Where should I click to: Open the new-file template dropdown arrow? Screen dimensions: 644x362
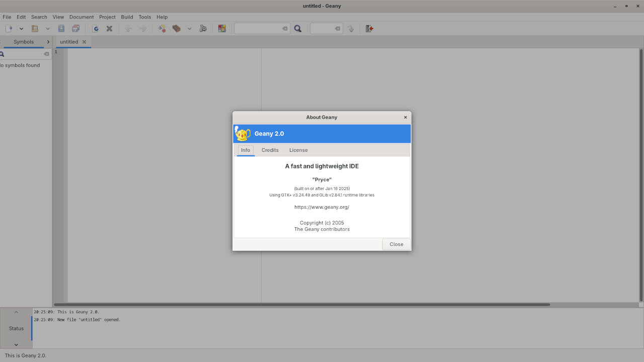click(x=21, y=29)
